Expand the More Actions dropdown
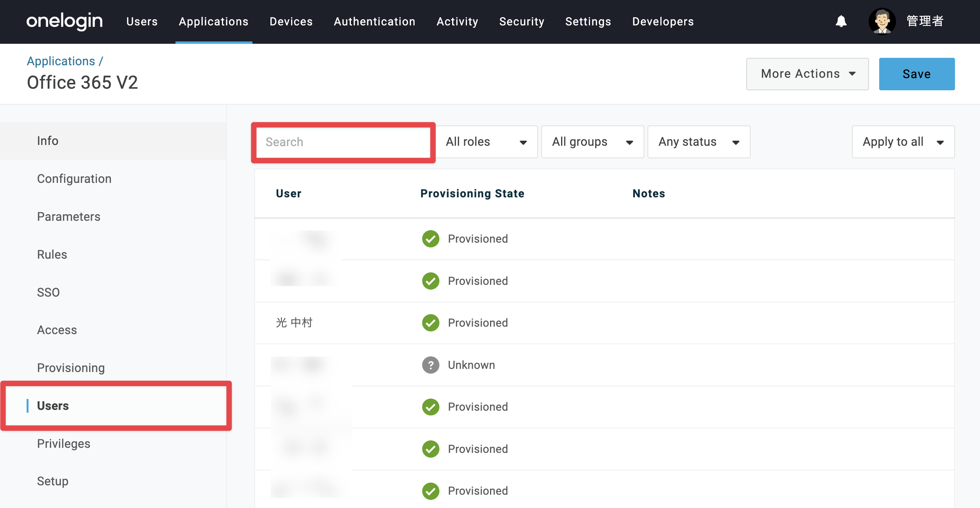Screen dimensions: 980x508 [x=808, y=74]
